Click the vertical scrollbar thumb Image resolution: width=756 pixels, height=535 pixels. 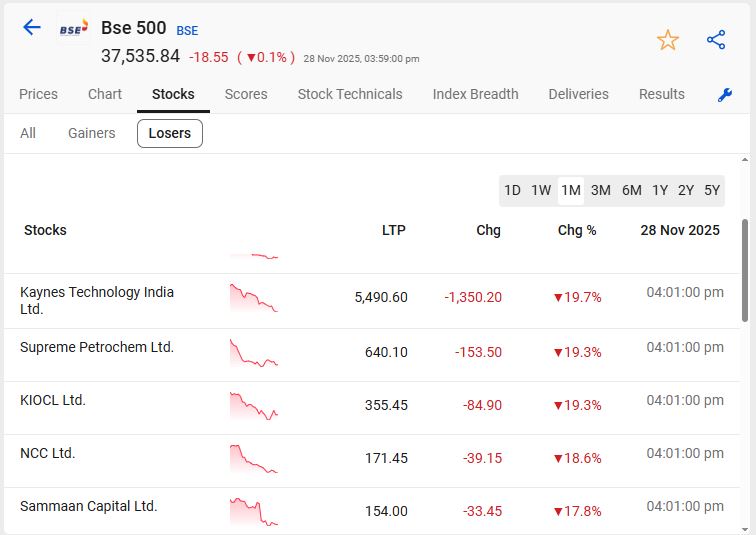[744, 270]
